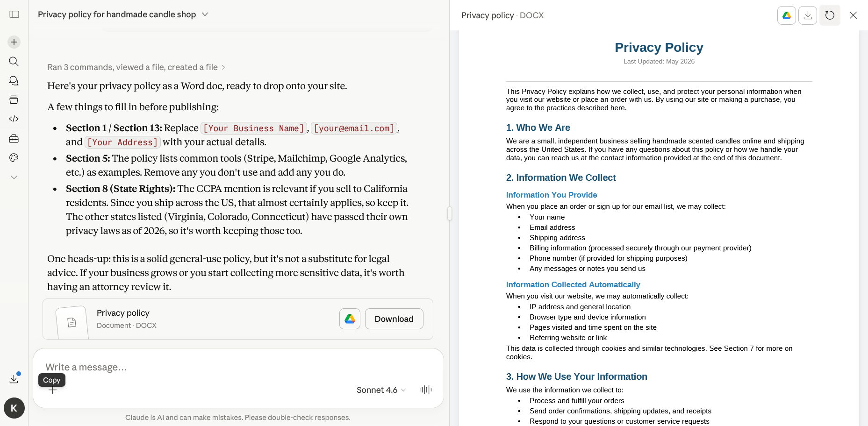Save preview document to Google Drive
Viewport: 868px width, 426px height.
[x=787, y=15]
